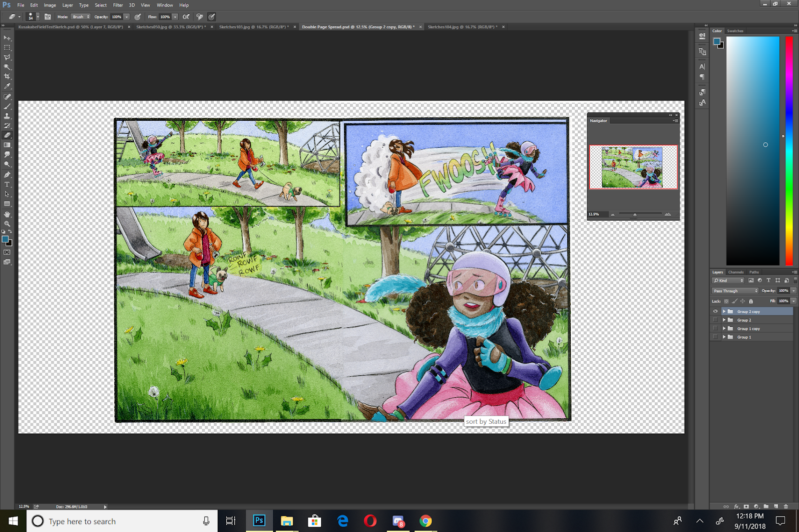Show the Group 1 layer
The width and height of the screenshot is (799, 532).
[715, 337]
